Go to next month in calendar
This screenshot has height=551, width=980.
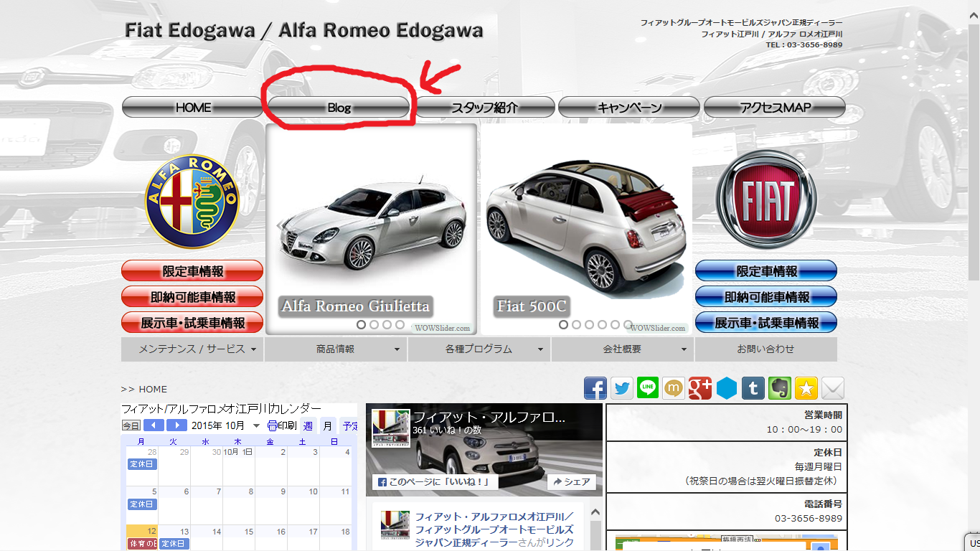(176, 425)
